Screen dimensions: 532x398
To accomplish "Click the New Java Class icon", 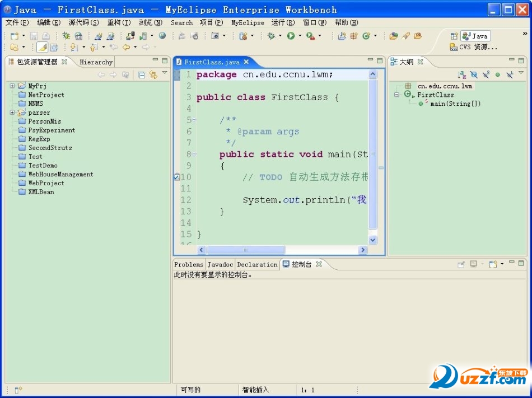I will point(366,36).
